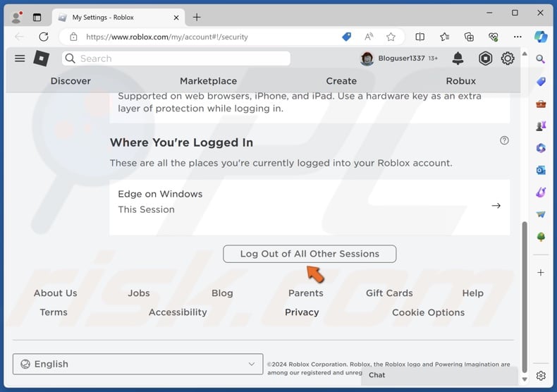This screenshot has width=557, height=392.
Task: Open a new browser tab
Action: 197,17
